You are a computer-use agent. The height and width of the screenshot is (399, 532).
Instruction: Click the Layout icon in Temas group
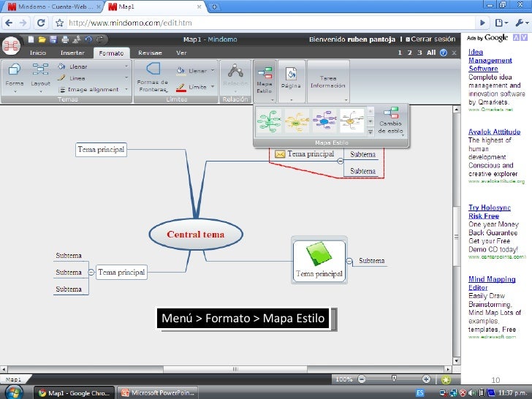(x=40, y=69)
